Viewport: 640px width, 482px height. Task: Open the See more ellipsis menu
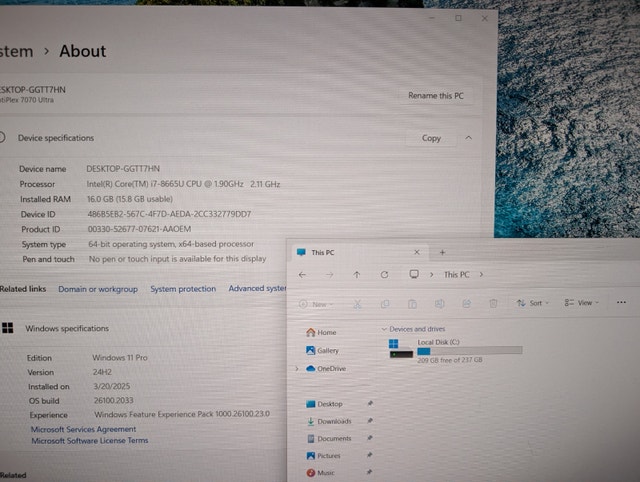(x=621, y=302)
